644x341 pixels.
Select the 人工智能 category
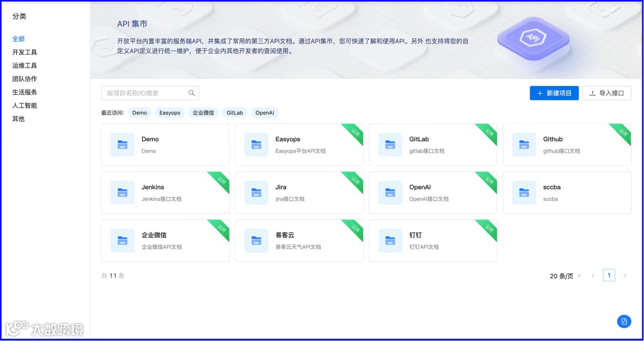pyautogui.click(x=24, y=106)
